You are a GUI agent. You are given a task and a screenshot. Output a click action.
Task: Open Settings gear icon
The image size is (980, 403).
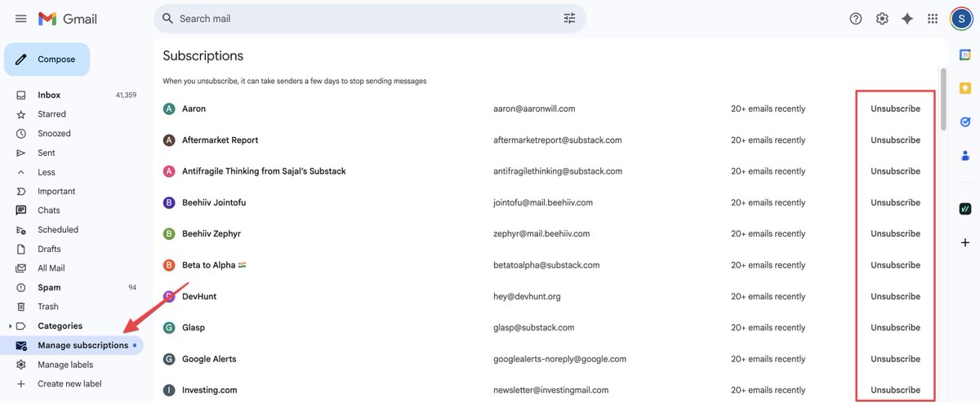coord(882,18)
